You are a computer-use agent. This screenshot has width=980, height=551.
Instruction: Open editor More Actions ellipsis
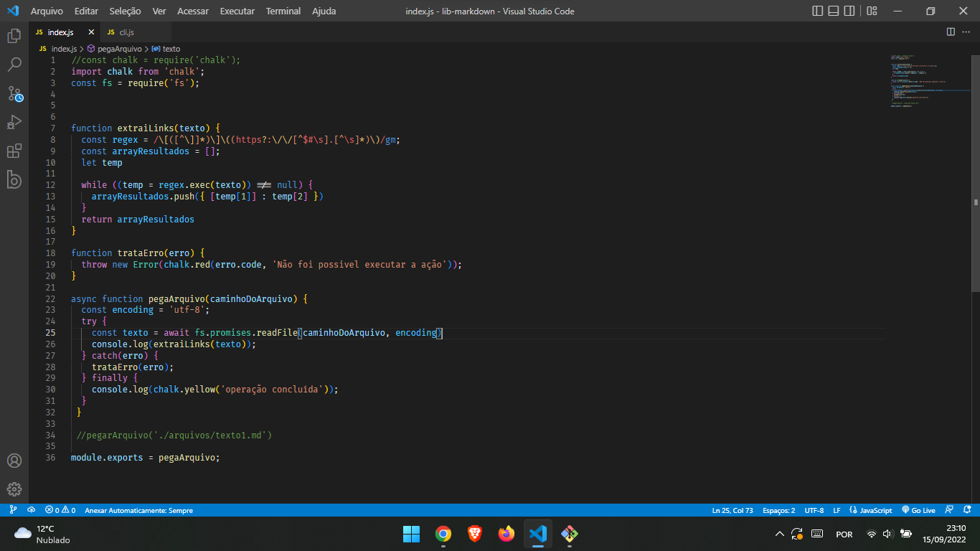(968, 32)
